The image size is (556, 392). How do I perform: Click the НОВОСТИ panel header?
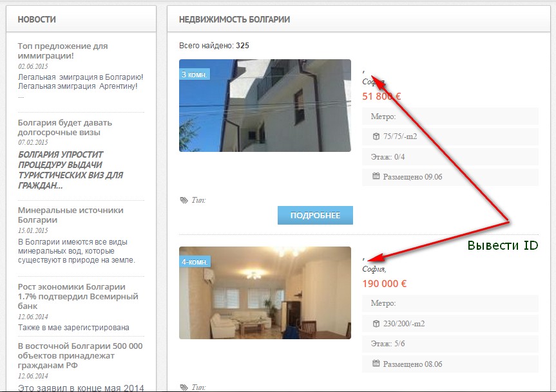tap(81, 19)
